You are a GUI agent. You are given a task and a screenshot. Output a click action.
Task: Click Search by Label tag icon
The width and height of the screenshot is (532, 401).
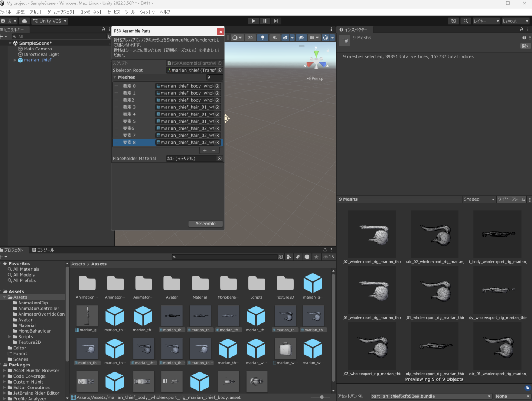click(x=298, y=257)
